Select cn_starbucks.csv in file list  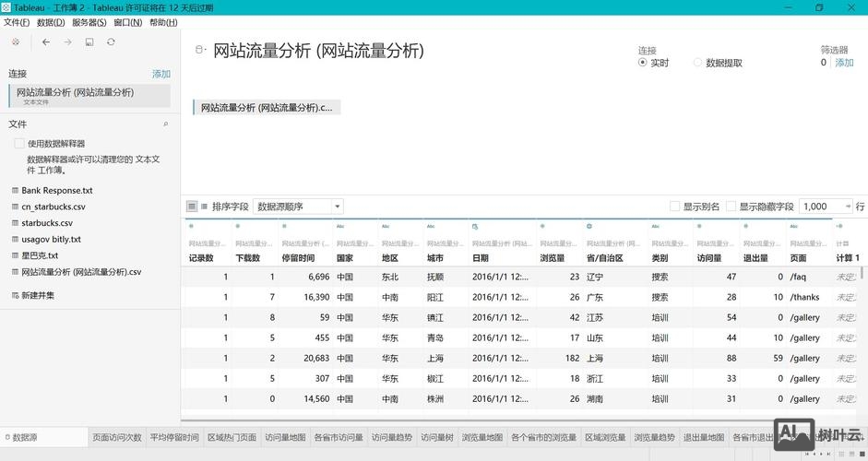[x=54, y=207]
